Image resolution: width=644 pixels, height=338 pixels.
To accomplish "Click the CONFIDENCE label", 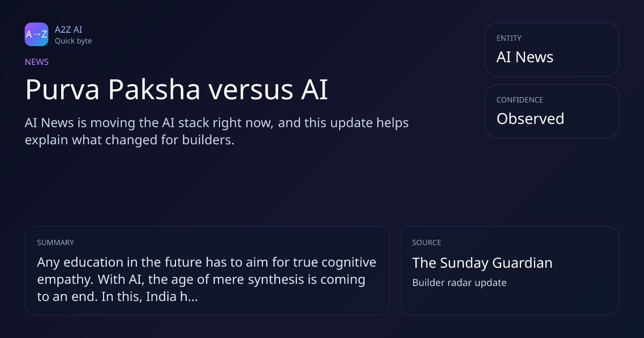I will (x=519, y=100).
